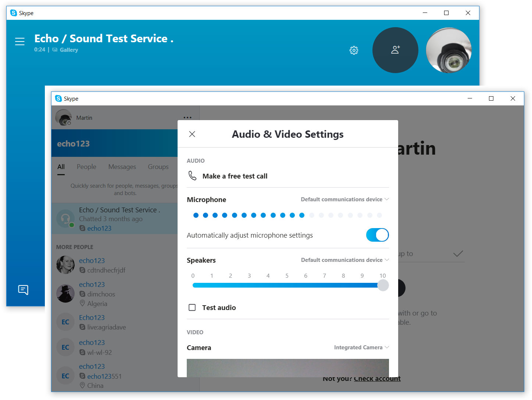
Task: Click the phone icon for free test call
Action: 192,176
